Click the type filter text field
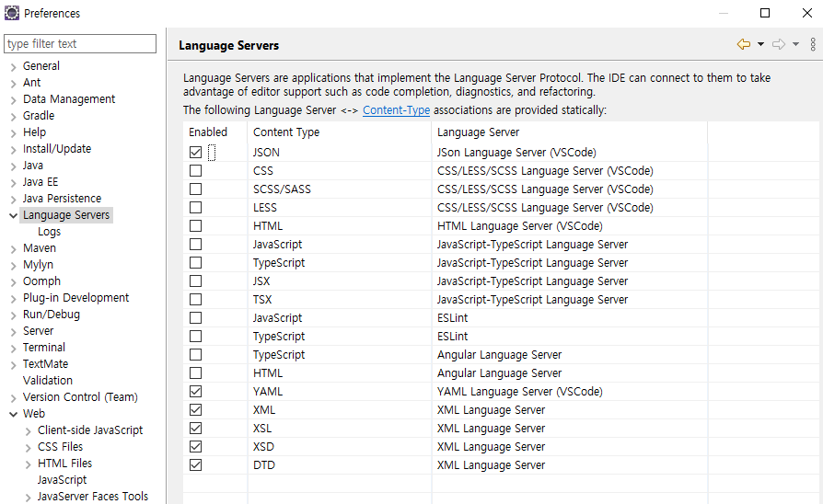 [80, 43]
